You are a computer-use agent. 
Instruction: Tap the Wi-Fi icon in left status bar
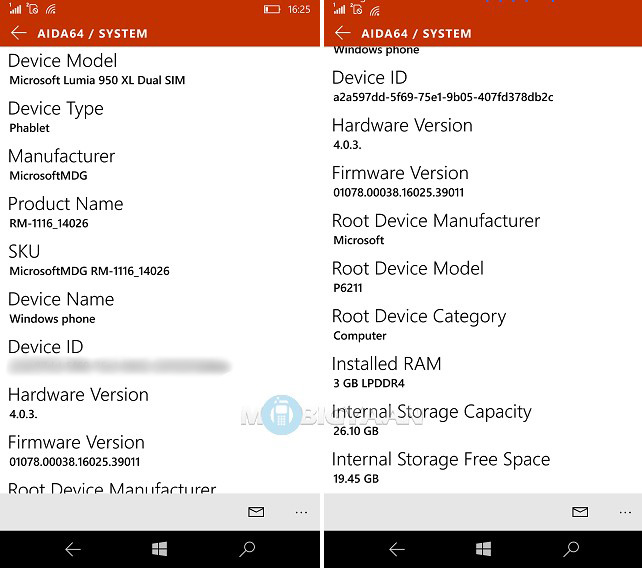pos(51,9)
